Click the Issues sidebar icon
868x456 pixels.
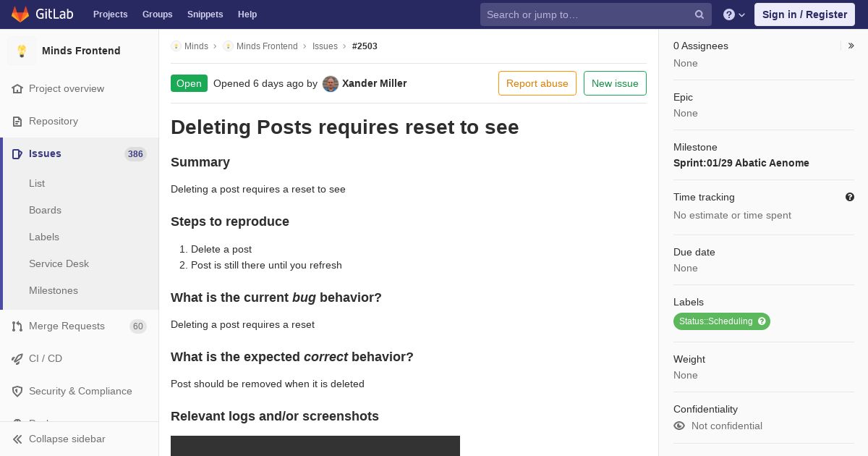coord(17,153)
